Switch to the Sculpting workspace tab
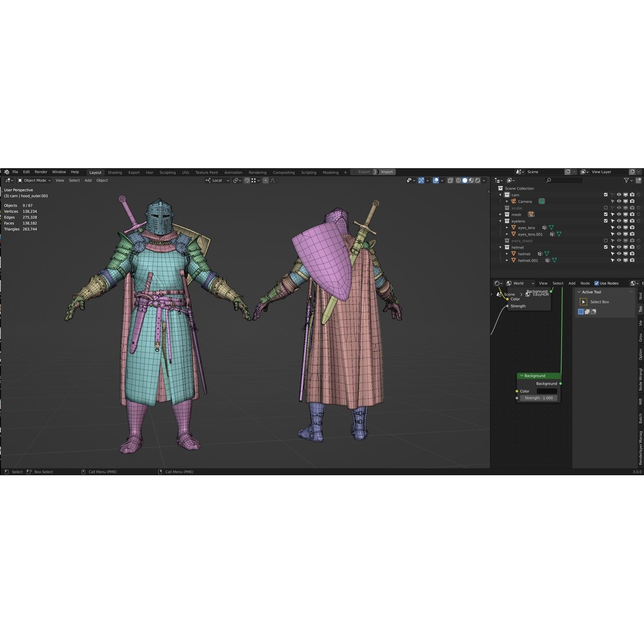 click(168, 172)
